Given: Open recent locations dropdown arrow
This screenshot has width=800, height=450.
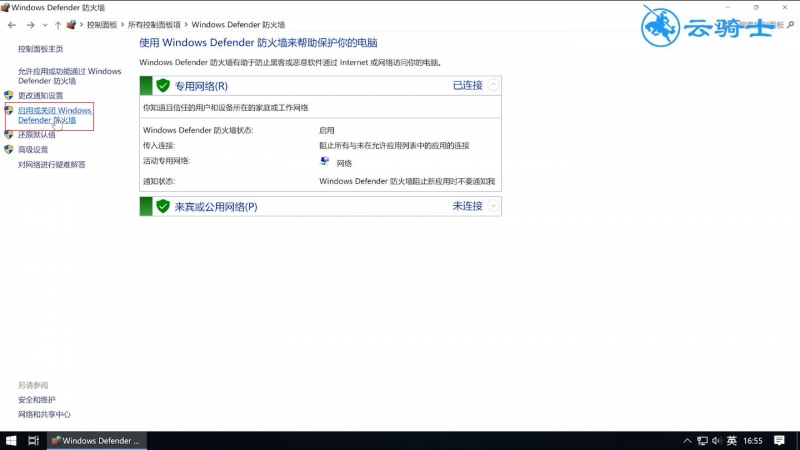Looking at the screenshot, I should [45, 25].
